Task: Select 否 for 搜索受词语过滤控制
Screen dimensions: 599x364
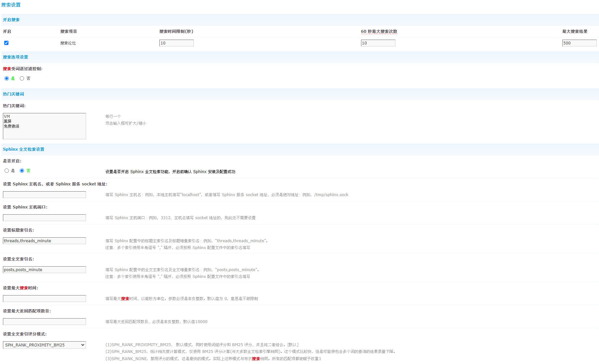Action: pos(22,78)
